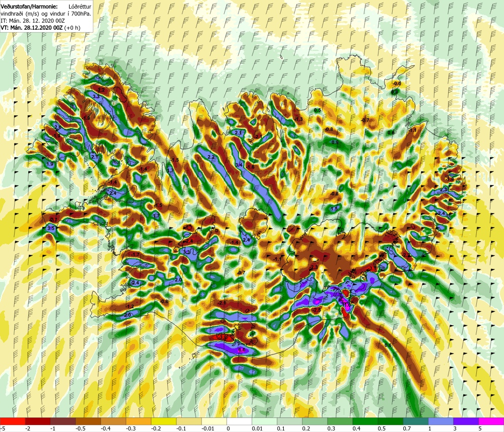Screen dimensions: 504x432
Task: Pick the violet swatch between 3 and 5
Action: (466, 421)
